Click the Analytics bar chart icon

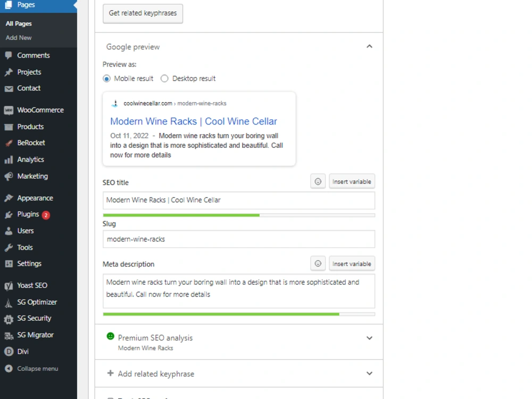[x=9, y=160]
